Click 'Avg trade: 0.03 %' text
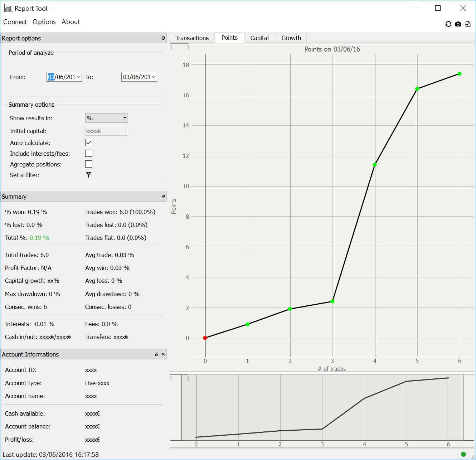The image size is (476, 460). click(x=110, y=255)
